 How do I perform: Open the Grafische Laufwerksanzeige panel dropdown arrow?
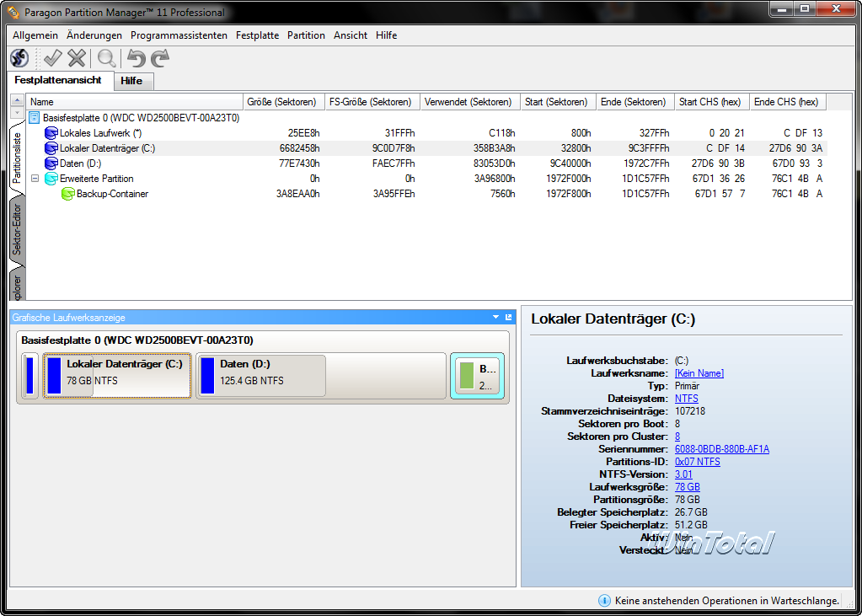[495, 318]
